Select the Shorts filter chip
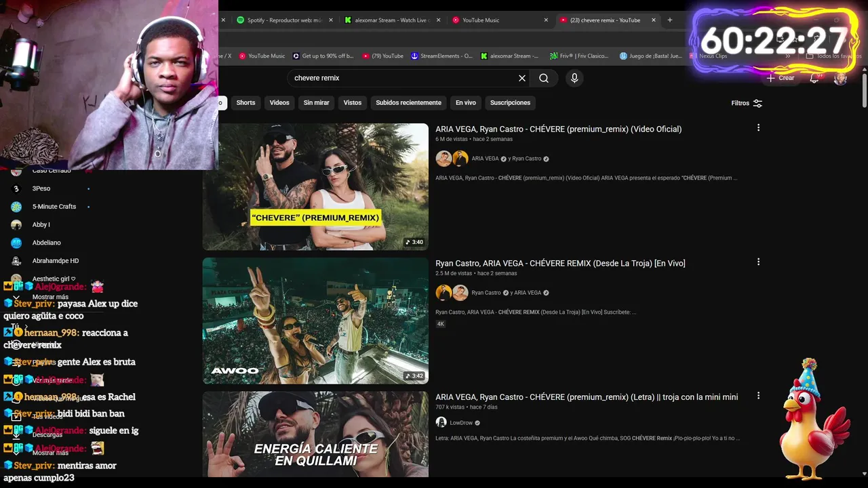868x488 pixels. click(245, 103)
